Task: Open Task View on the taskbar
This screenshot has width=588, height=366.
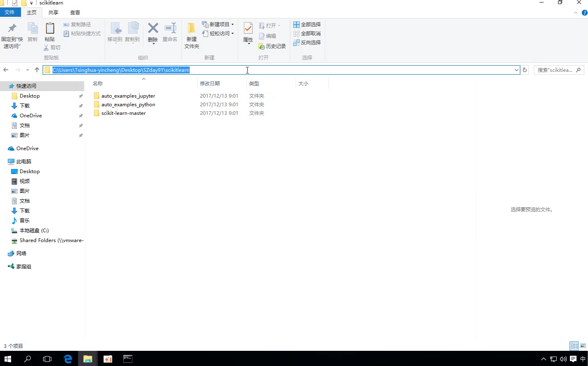Action: click(x=47, y=359)
